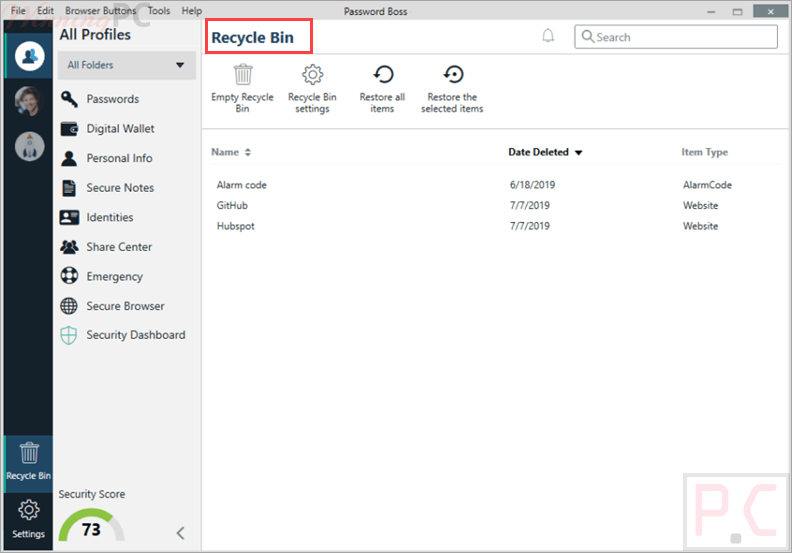Select the All Profiles avatar icon

29,56
